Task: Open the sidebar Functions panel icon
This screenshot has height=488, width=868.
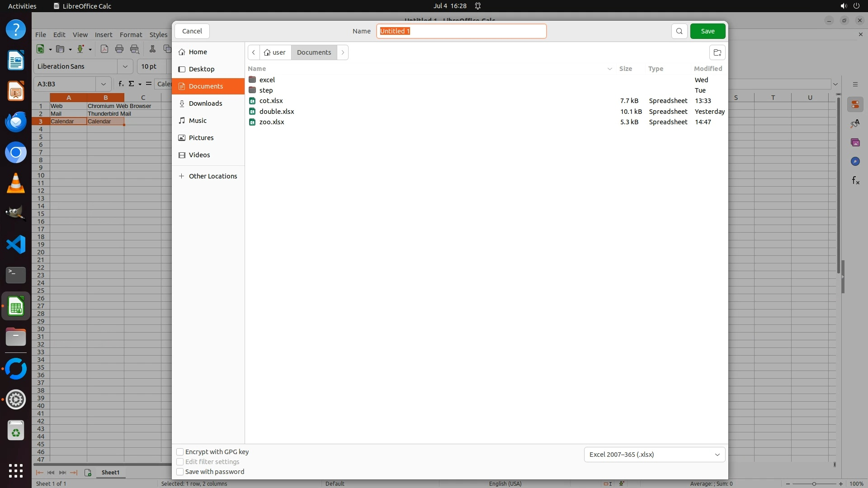Action: click(855, 181)
